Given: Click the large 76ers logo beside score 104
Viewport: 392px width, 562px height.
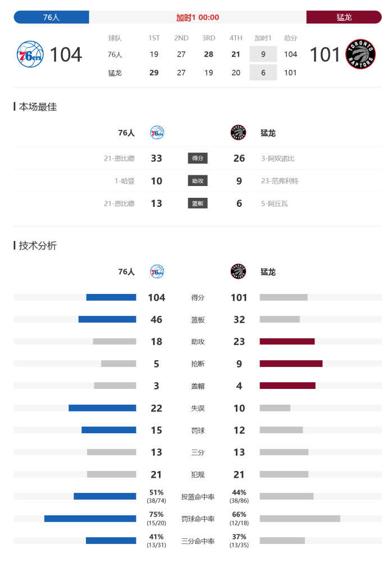Looking at the screenshot, I should tap(30, 55).
